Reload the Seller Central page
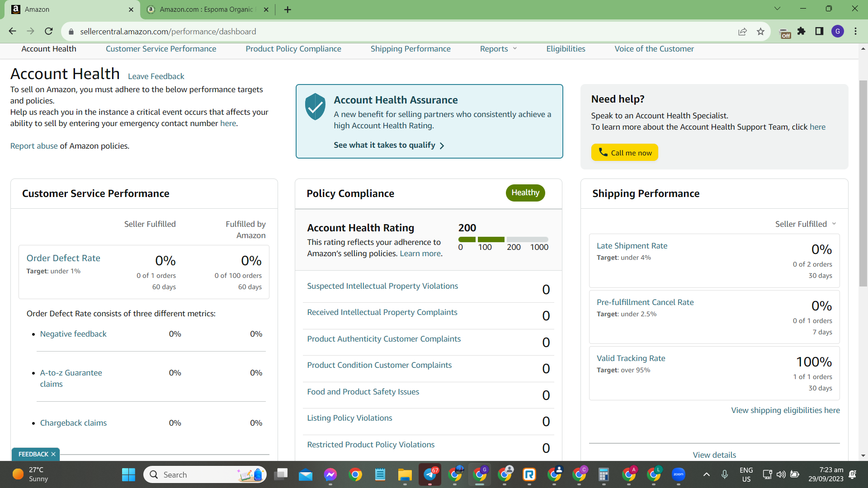 pos(49,31)
